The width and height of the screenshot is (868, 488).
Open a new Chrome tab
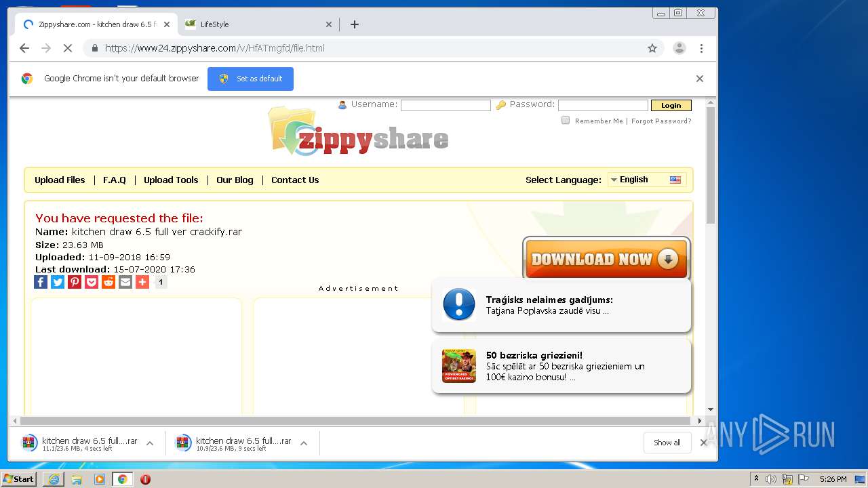[x=354, y=24]
